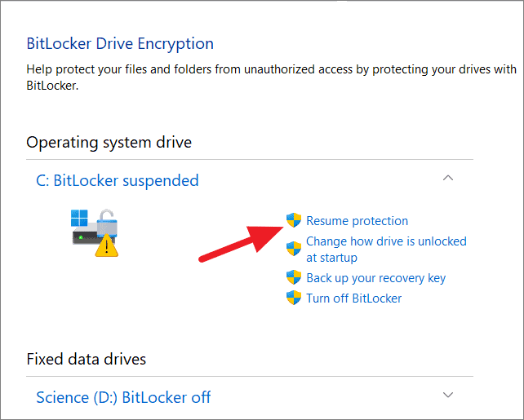Open the Science (D:) BitLocker off header
The width and height of the screenshot is (524, 420).
(123, 397)
